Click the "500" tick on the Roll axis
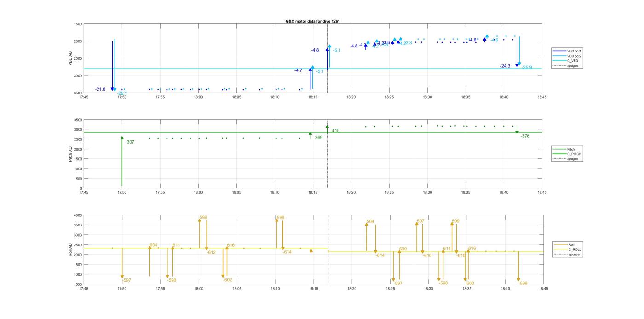This screenshot has width=644, height=319. click(x=79, y=284)
